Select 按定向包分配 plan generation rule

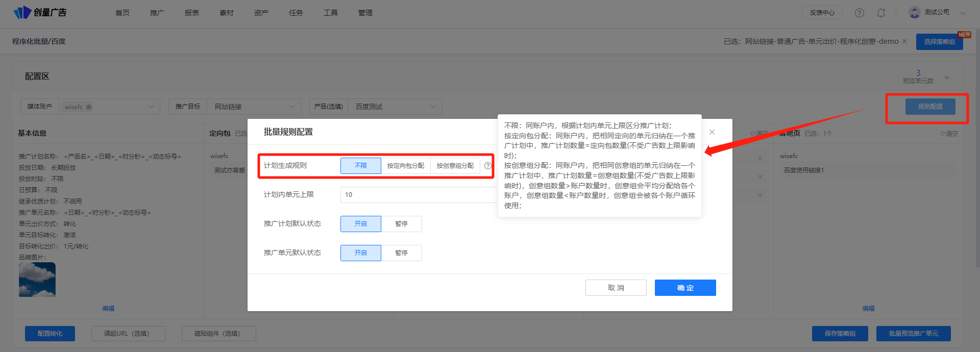(x=405, y=166)
